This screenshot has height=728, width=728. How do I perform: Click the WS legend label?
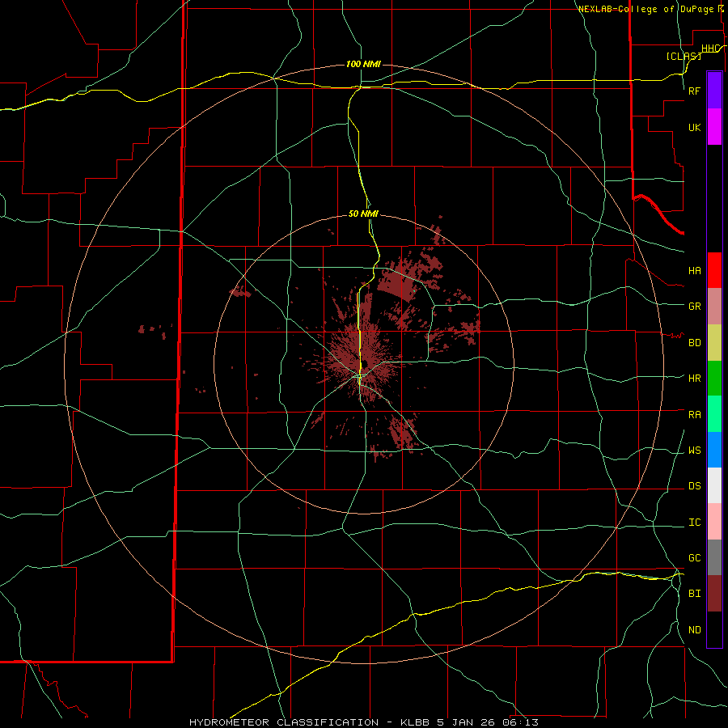pyautogui.click(x=694, y=451)
